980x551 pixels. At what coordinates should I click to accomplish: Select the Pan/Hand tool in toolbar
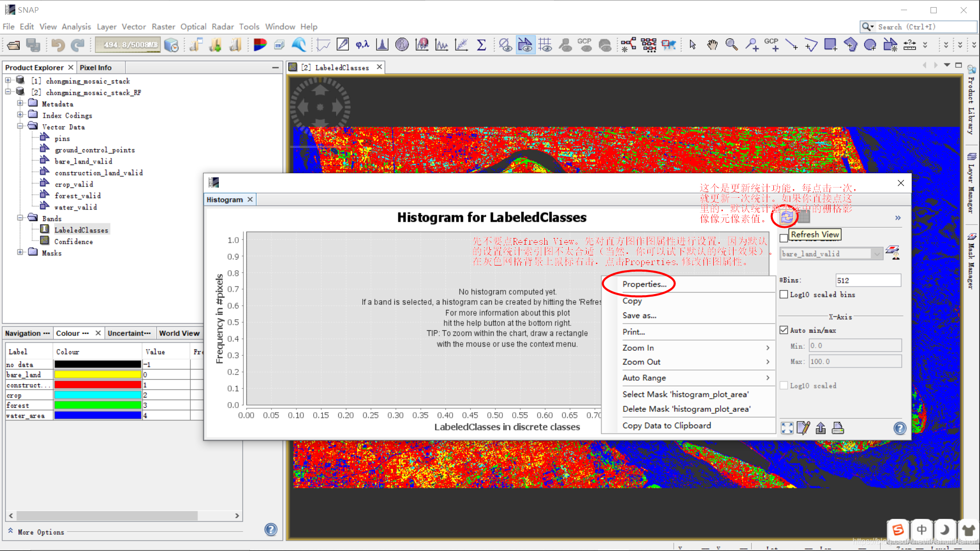[x=712, y=44]
